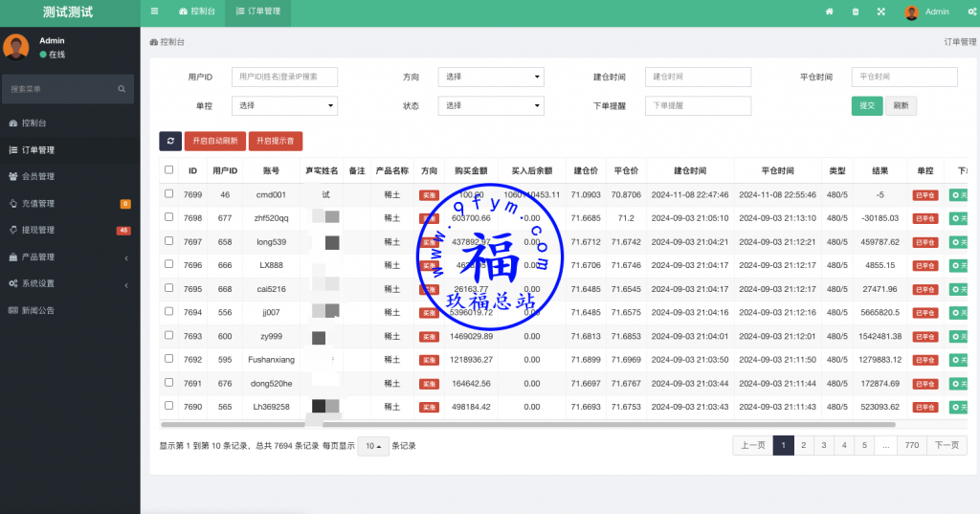This screenshot has width=980, height=514.
Task: Check the select-all checkbox in table header
Action: (x=169, y=170)
